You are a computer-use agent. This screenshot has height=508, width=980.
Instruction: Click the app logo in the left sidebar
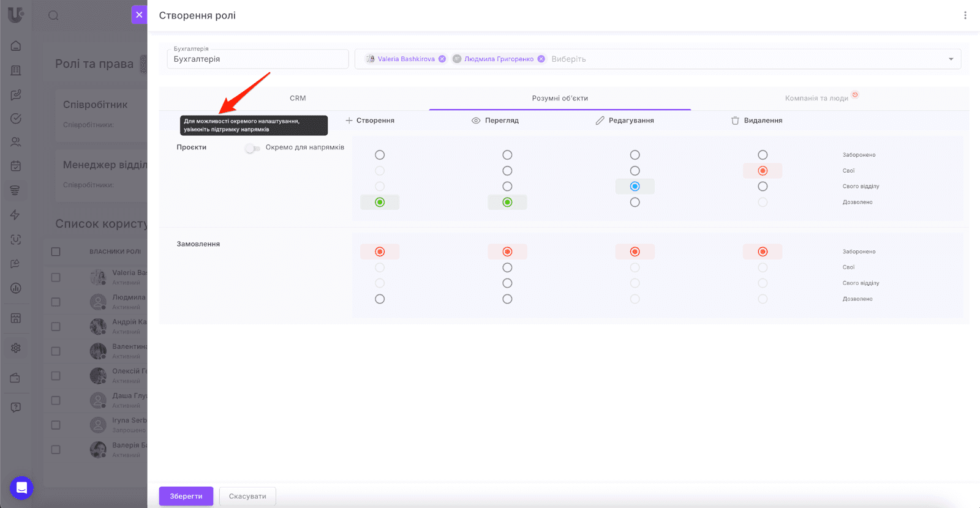[15, 14]
